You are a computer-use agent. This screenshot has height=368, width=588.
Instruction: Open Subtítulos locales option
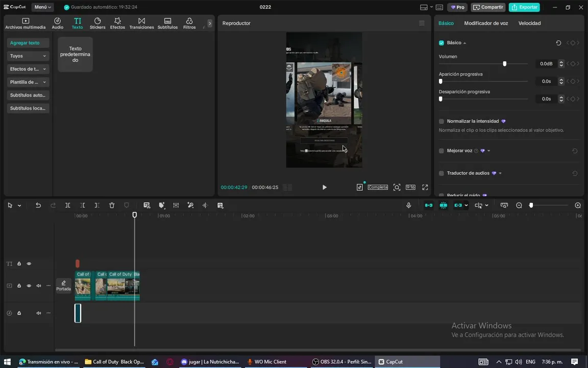point(28,108)
